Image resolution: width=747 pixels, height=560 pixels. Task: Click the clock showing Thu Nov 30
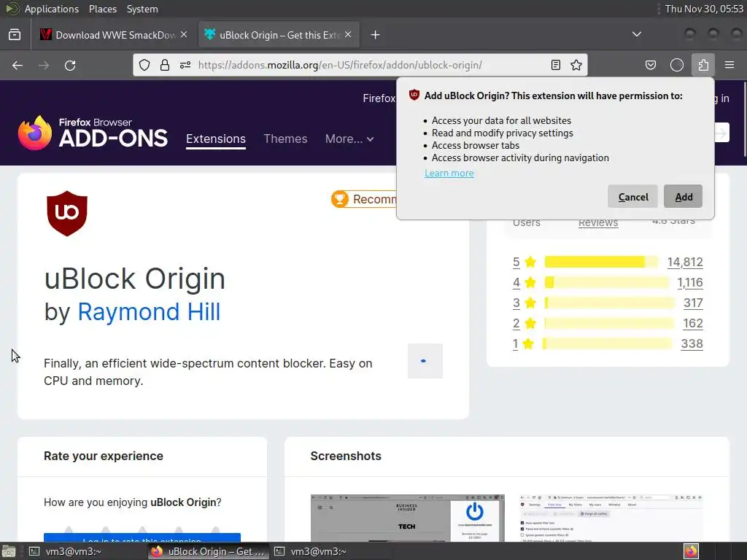coord(704,9)
